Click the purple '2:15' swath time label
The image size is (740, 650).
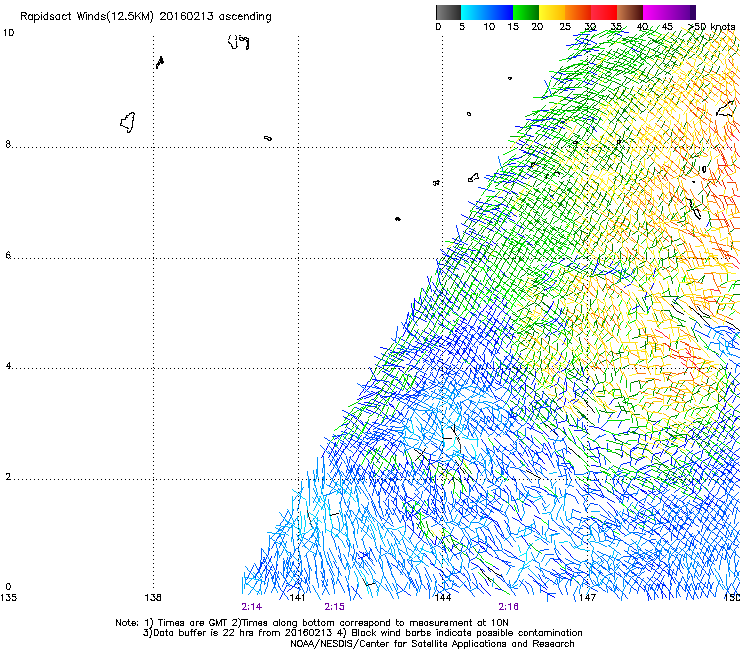(x=335, y=607)
